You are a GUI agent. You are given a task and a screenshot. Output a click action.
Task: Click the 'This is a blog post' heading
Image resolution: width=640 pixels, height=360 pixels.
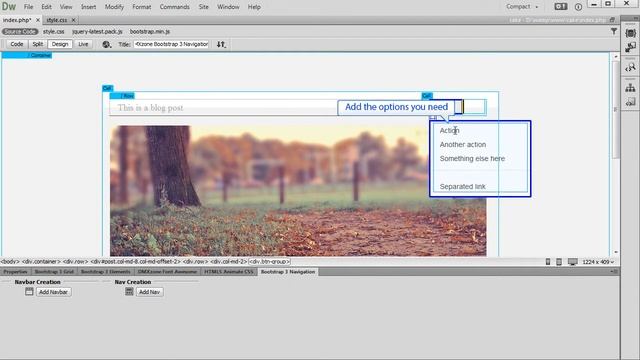150,108
